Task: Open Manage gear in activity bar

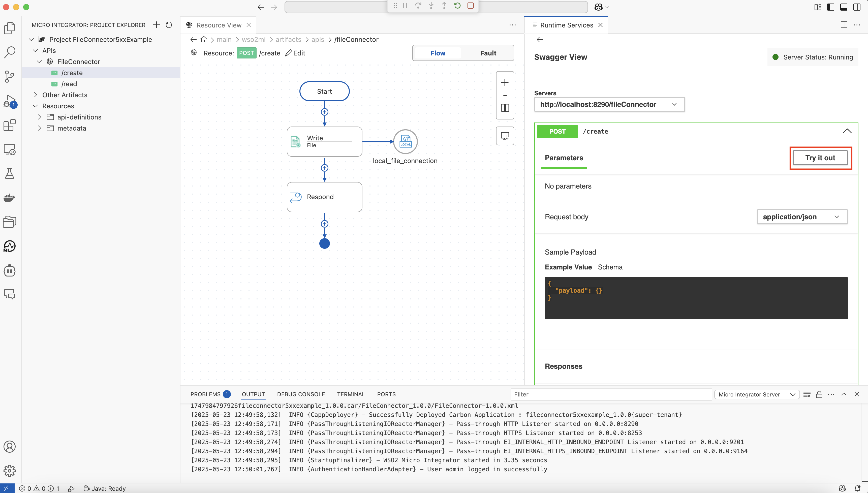Action: pos(10,471)
